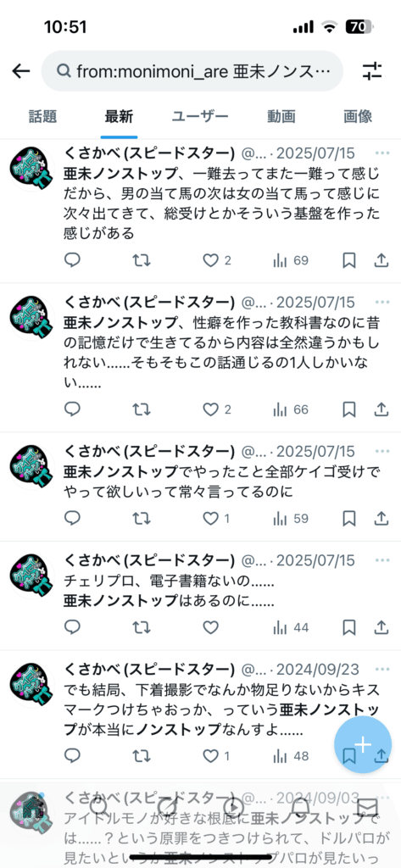Image resolution: width=401 pixels, height=868 pixels.
Task: Tap the back arrow beside search field
Action: tap(20, 71)
